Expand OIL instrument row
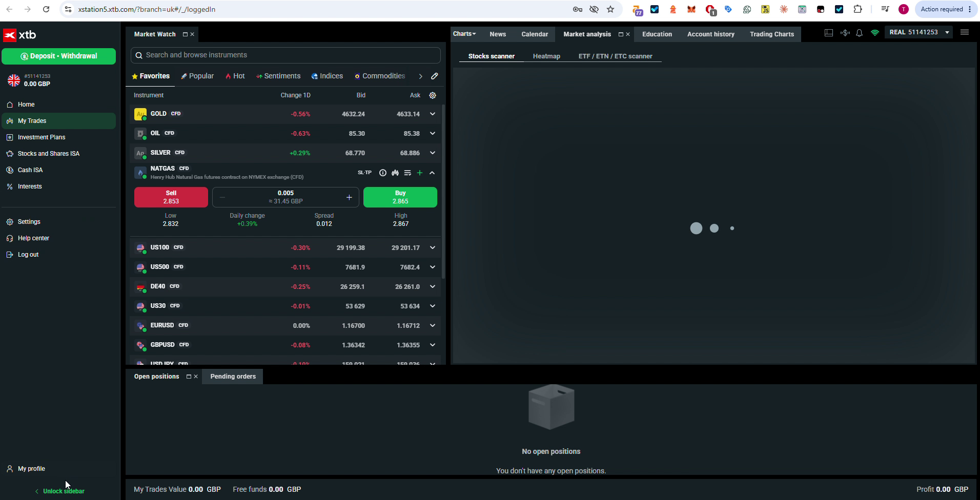Image resolution: width=980 pixels, height=500 pixels. pos(433,133)
